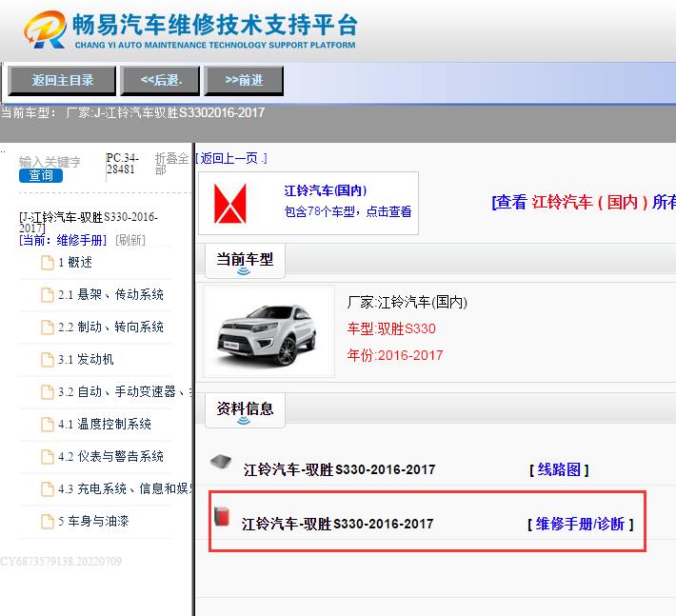Click the document icon beside 1 概述
The image size is (676, 616).
48,263
